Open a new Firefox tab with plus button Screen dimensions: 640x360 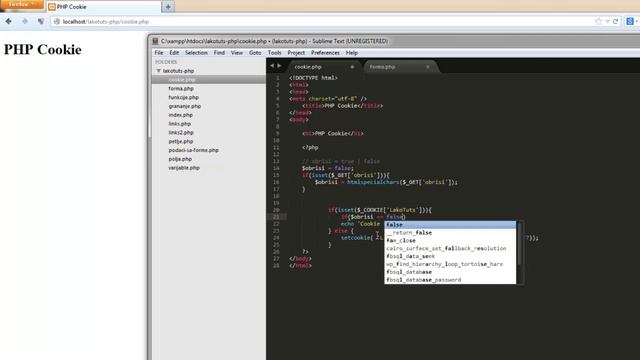click(x=168, y=7)
